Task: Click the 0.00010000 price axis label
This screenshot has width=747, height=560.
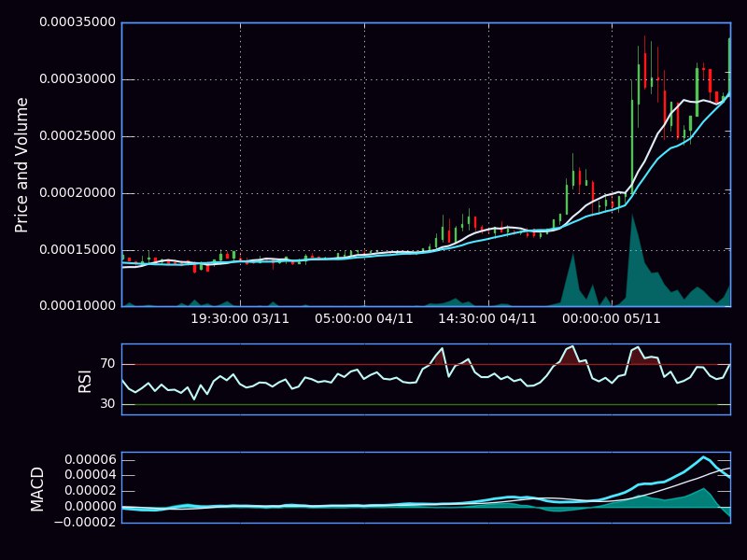Action: [78, 306]
